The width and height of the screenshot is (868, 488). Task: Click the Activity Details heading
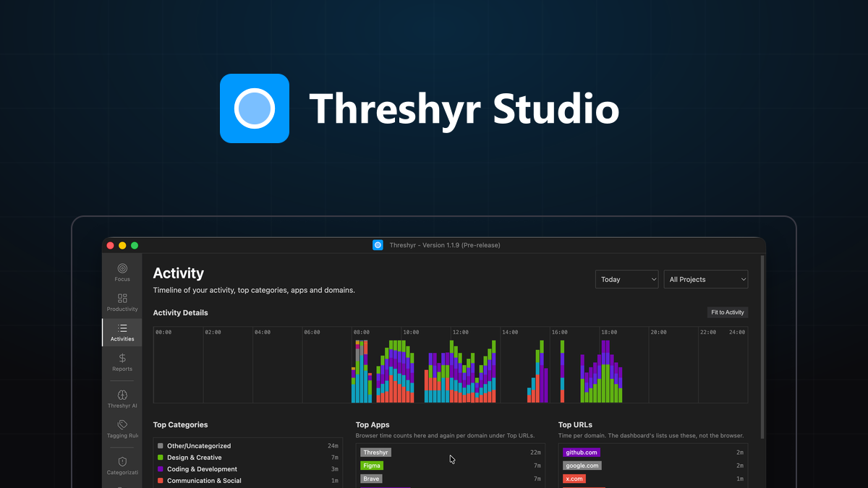(180, 313)
